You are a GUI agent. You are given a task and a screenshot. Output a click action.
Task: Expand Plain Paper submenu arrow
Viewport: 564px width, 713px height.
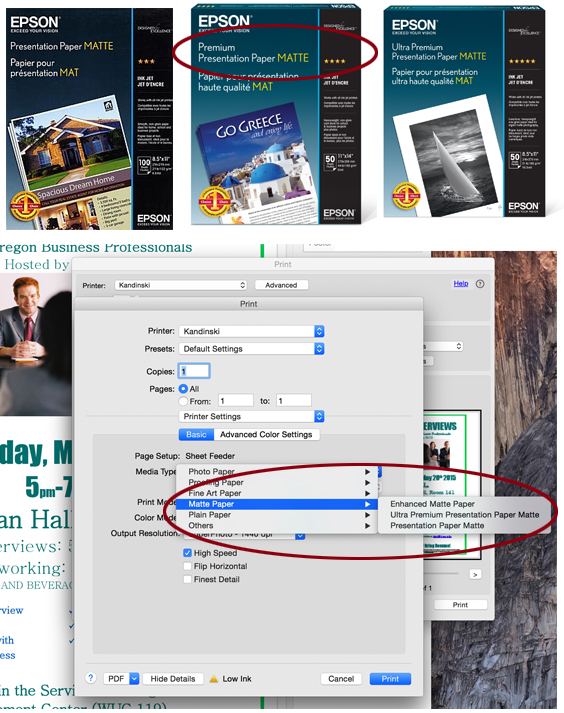368,515
